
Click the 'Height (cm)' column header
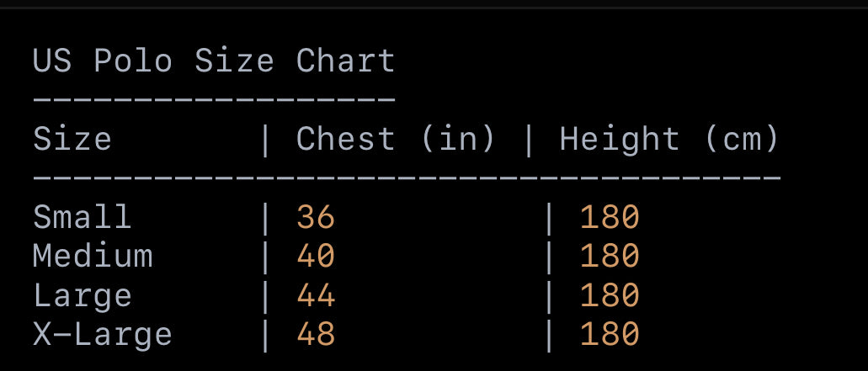coord(669,139)
